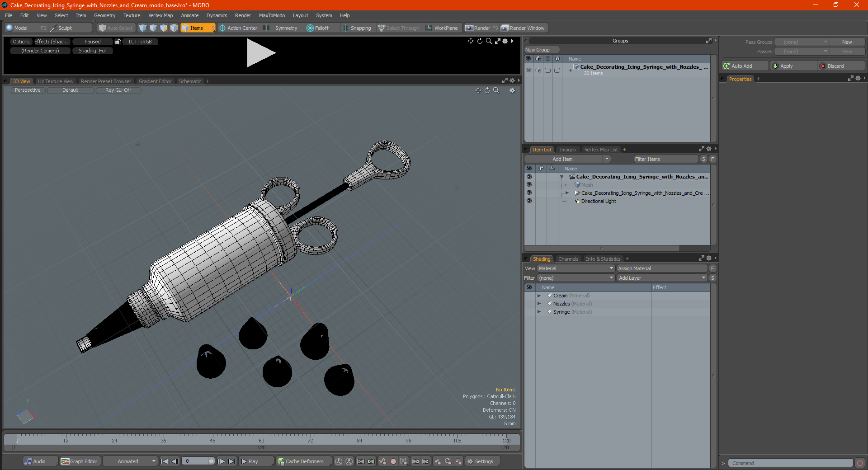Open the Default shading dropdown

(71, 90)
